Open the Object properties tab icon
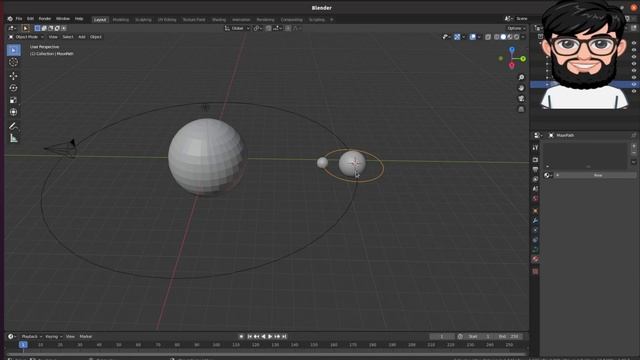The height and width of the screenshot is (360, 640). [x=535, y=211]
